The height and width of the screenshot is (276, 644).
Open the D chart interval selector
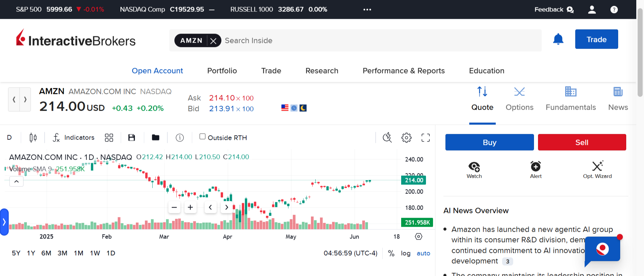click(x=9, y=137)
